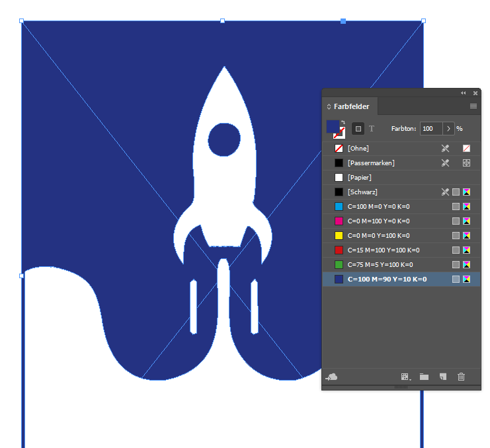
Task: Open the swatch view options dropdown
Action: 405,377
